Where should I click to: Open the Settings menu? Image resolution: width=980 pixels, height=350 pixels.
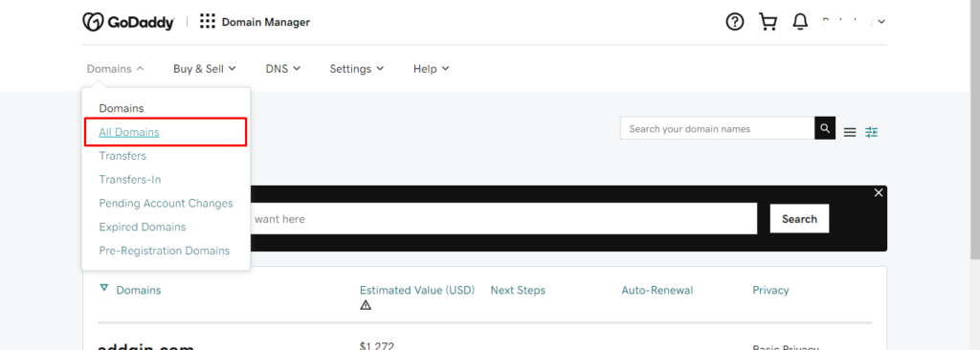tap(357, 69)
